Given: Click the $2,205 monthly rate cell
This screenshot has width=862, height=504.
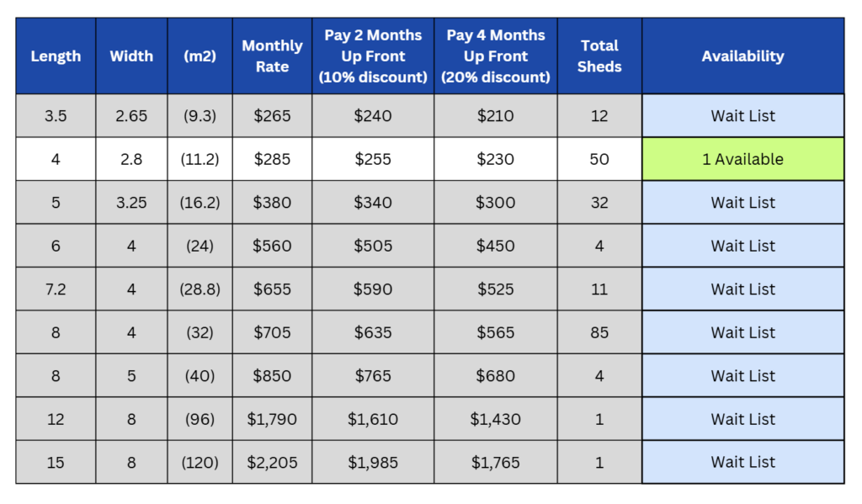Looking at the screenshot, I should [272, 462].
